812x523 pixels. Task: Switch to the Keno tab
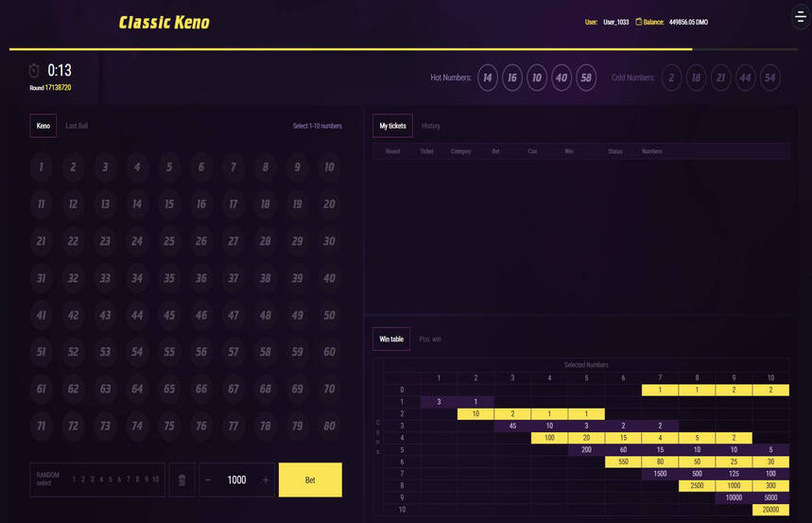click(43, 126)
